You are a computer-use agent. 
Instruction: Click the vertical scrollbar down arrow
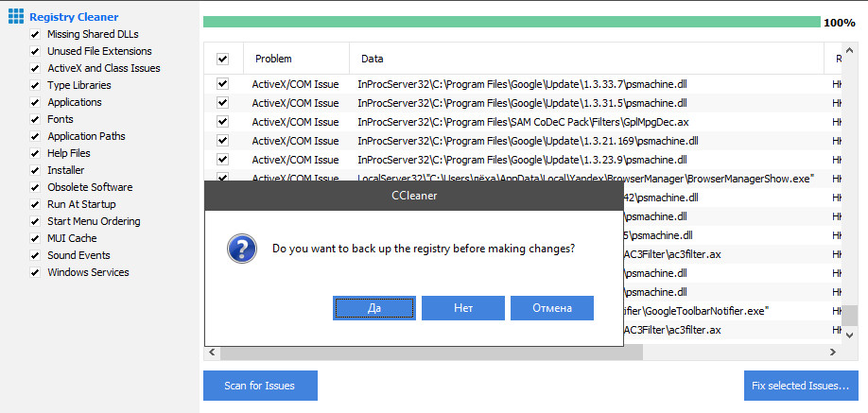click(849, 335)
